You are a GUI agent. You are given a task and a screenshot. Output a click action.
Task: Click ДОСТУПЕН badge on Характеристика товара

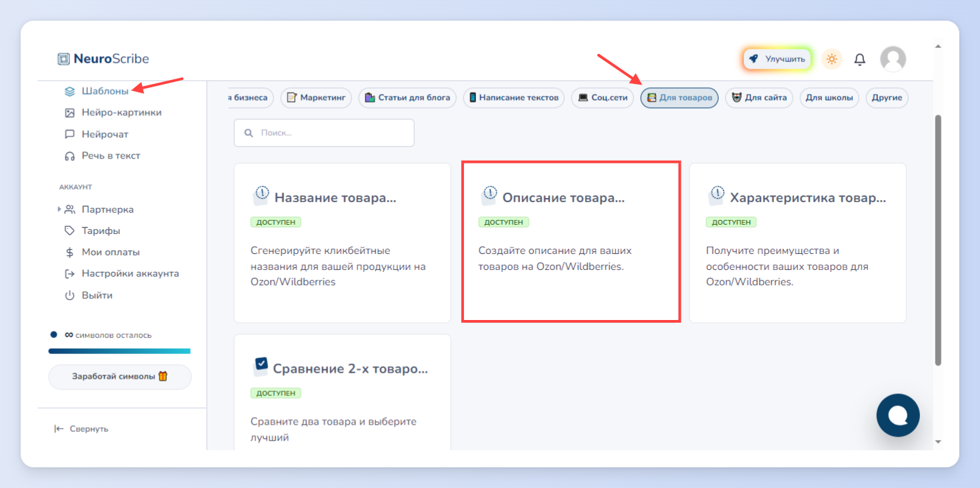point(731,222)
